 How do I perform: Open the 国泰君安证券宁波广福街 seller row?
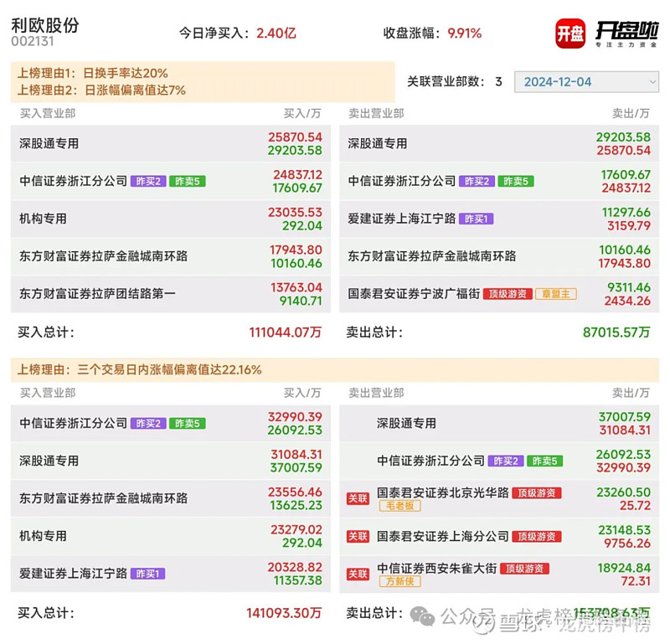pos(499,294)
